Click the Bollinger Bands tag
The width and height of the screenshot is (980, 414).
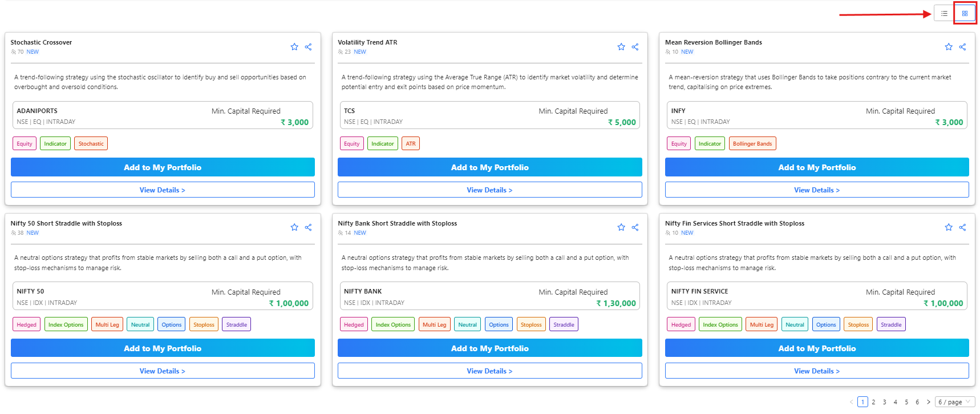[x=752, y=144]
